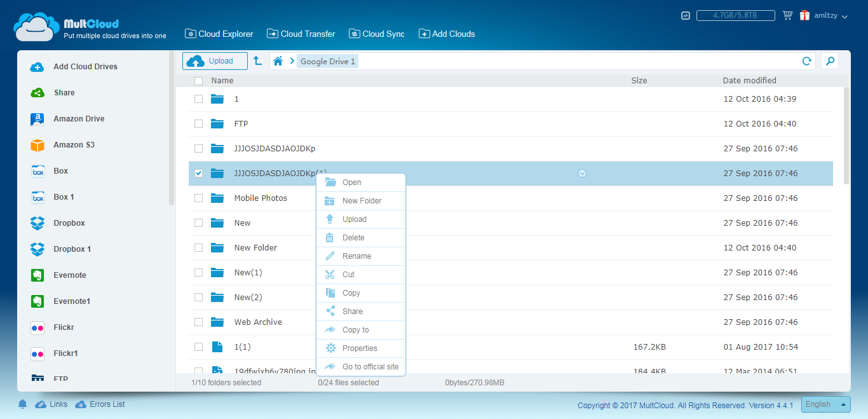Open search with the magnifier icon
Image resolution: width=868 pixels, height=419 pixels.
(x=829, y=61)
